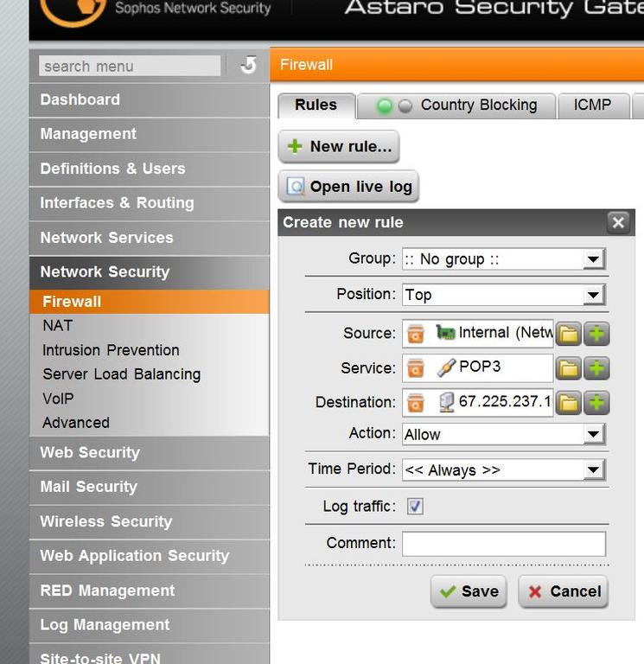Click the POP3 service entry text
Image resolution: width=644 pixels, height=664 pixels.
coord(480,367)
